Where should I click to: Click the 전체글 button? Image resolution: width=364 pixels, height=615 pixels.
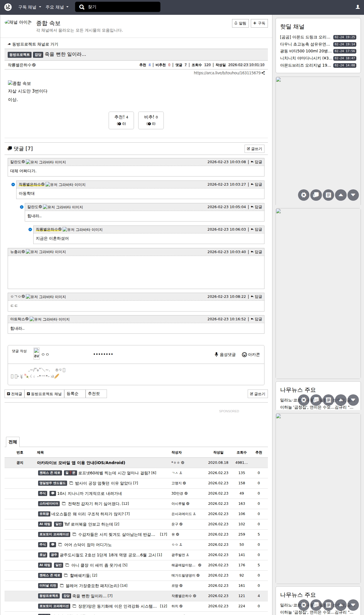click(x=15, y=394)
